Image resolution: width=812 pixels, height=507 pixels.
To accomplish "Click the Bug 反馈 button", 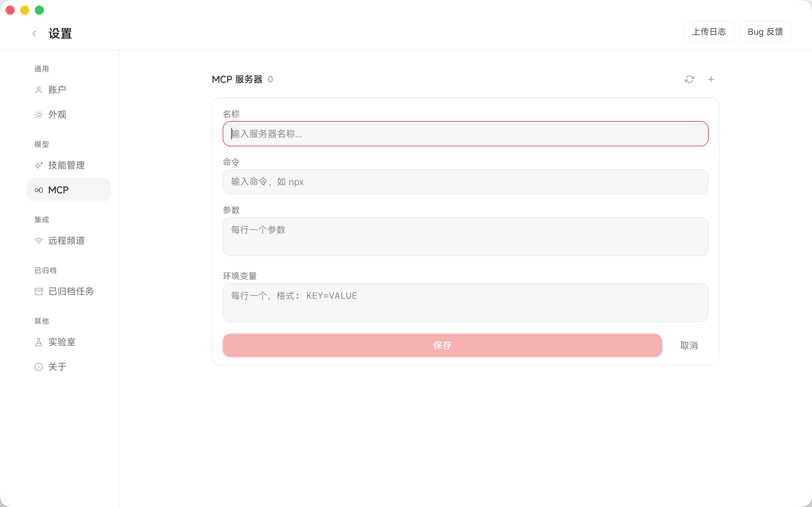I will (x=765, y=32).
